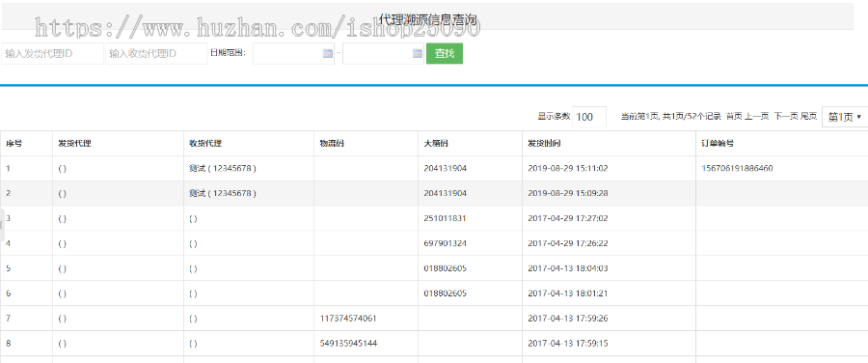Click timestamp 2019-08-29 15:11:02
This screenshot has height=363, width=868.
tap(568, 169)
